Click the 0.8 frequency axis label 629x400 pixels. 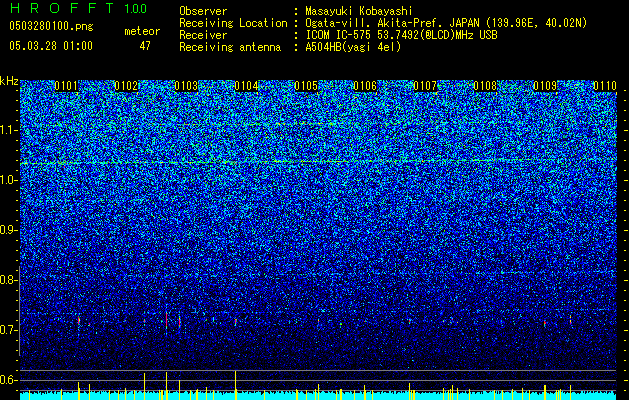[x=7, y=280]
